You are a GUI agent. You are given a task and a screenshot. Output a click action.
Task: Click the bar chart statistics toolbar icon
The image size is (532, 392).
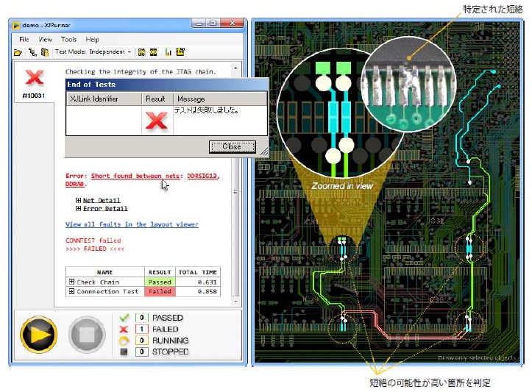coord(168,52)
